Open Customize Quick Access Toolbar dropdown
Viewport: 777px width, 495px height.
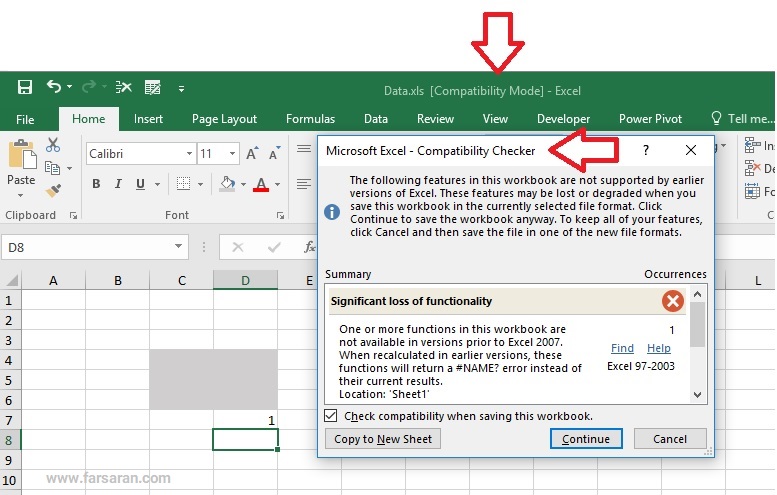[x=181, y=89]
